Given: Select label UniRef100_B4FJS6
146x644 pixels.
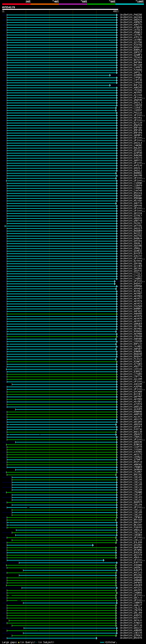Looking at the screenshot, I should point(131,85).
